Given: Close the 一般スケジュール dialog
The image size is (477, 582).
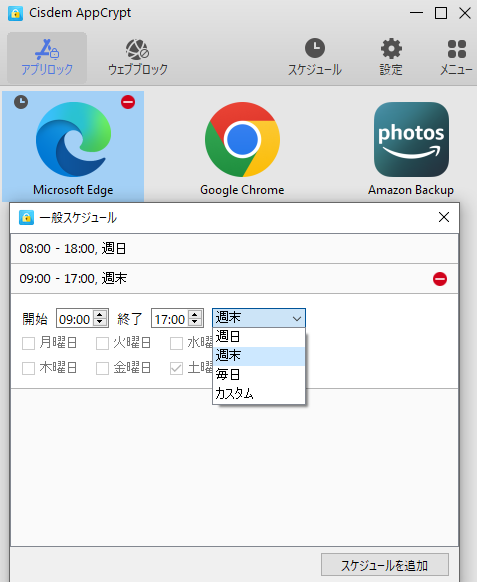Looking at the screenshot, I should (444, 217).
